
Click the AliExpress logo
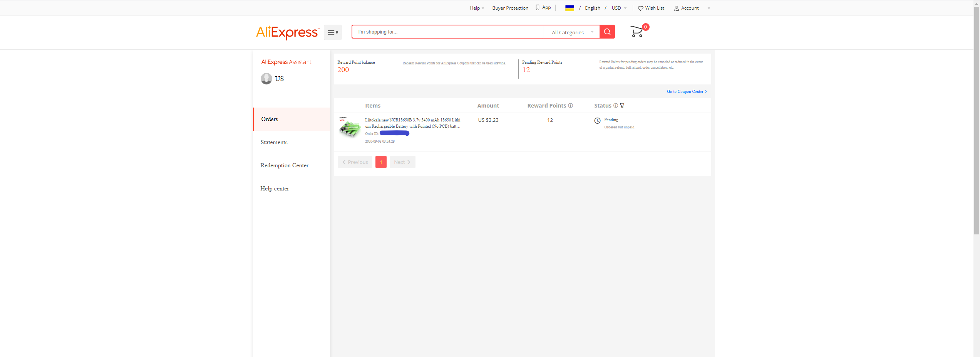[288, 32]
